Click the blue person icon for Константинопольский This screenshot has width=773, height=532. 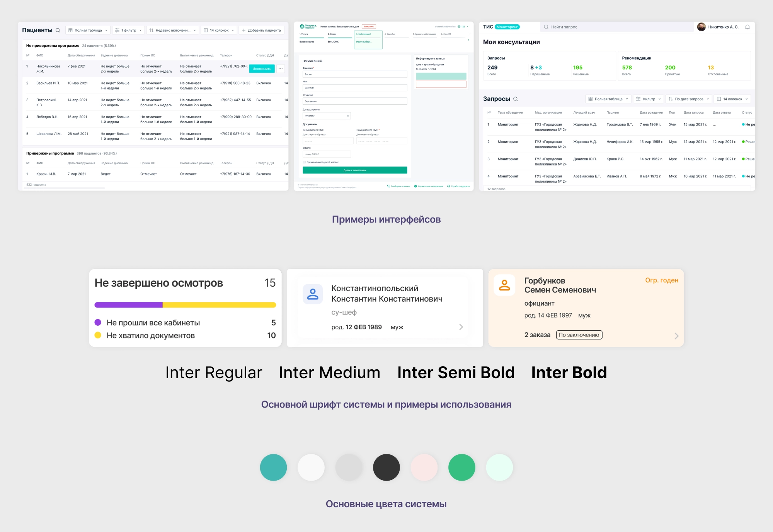(312, 294)
